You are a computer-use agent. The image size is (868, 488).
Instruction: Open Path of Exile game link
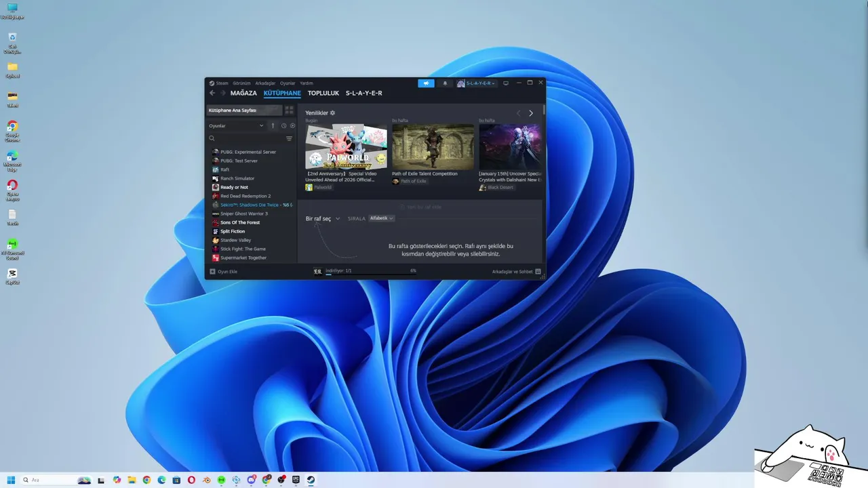tap(409, 181)
